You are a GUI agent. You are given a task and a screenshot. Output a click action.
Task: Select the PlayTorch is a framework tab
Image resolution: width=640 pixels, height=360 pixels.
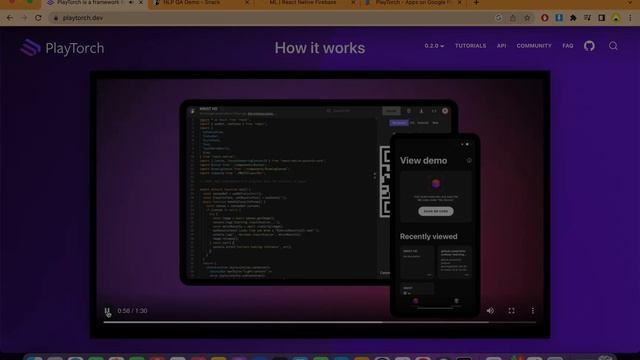(x=95, y=3)
